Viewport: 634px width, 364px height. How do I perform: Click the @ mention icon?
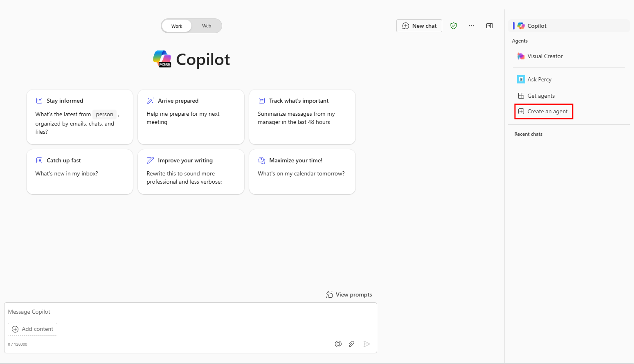pos(338,344)
